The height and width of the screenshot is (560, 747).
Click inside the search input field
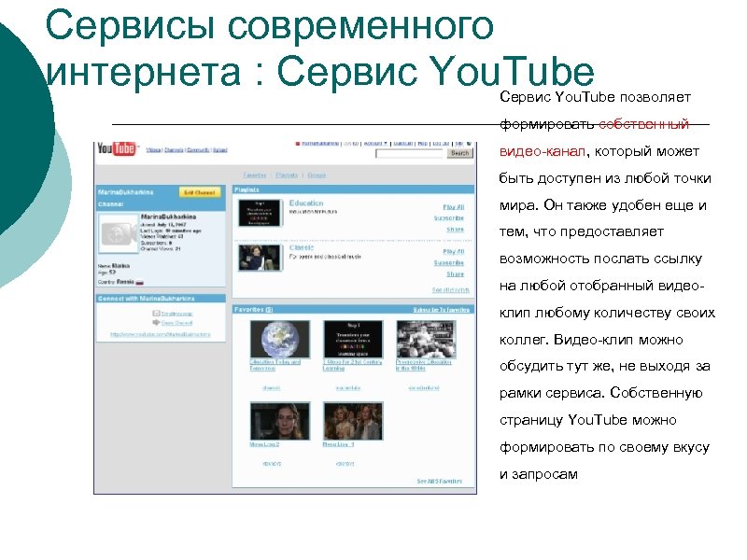click(407, 152)
